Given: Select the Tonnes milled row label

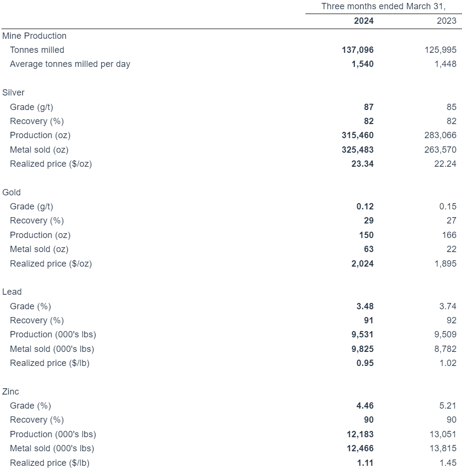Looking at the screenshot, I should click(37, 49).
